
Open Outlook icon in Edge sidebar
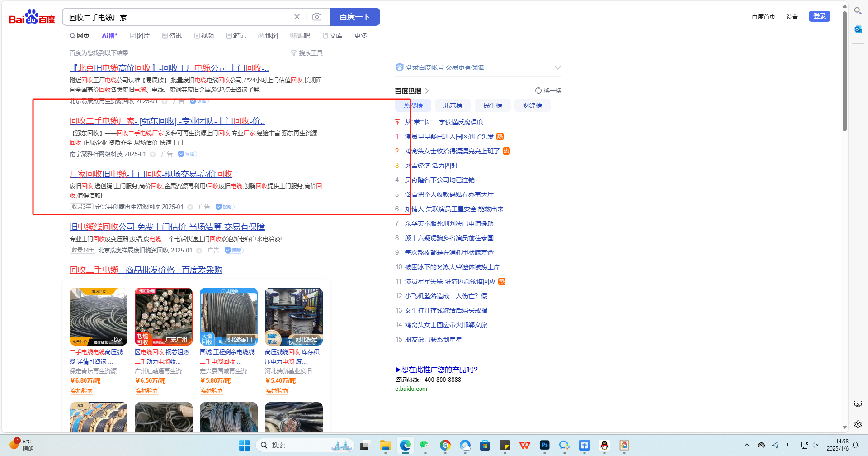click(x=858, y=29)
